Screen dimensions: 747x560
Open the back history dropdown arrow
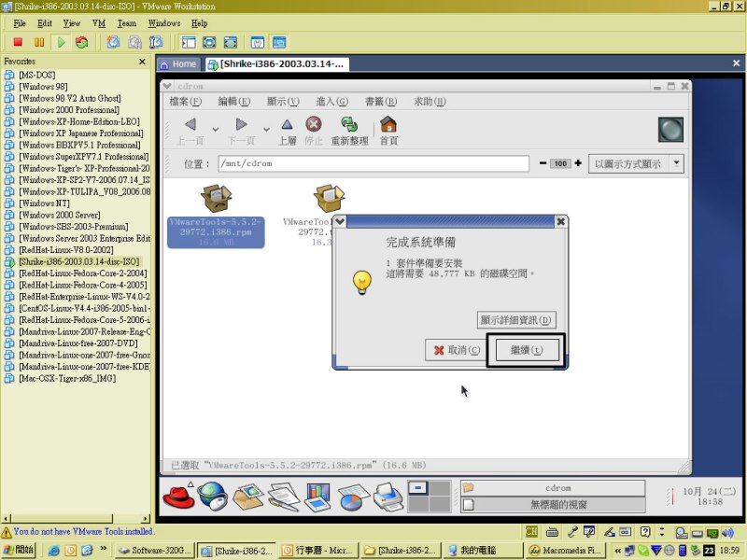216,129
